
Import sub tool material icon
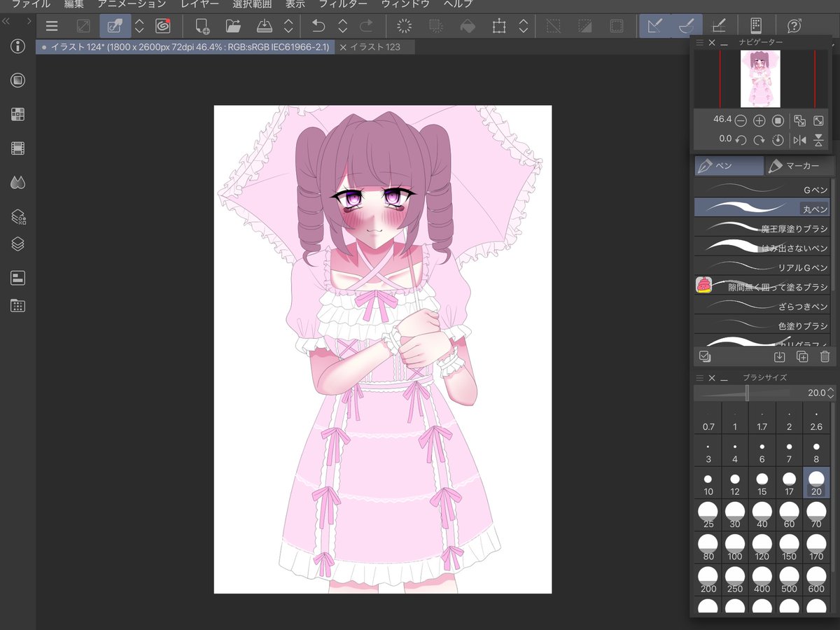coord(779,357)
